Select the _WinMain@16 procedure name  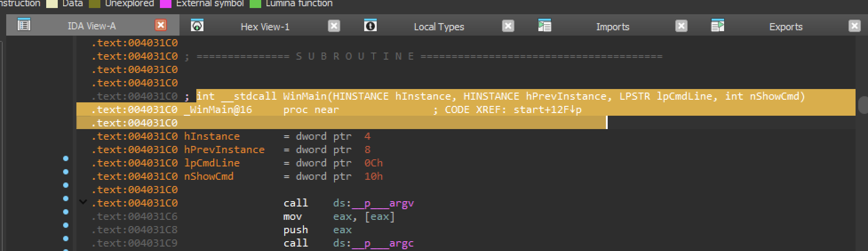218,109
